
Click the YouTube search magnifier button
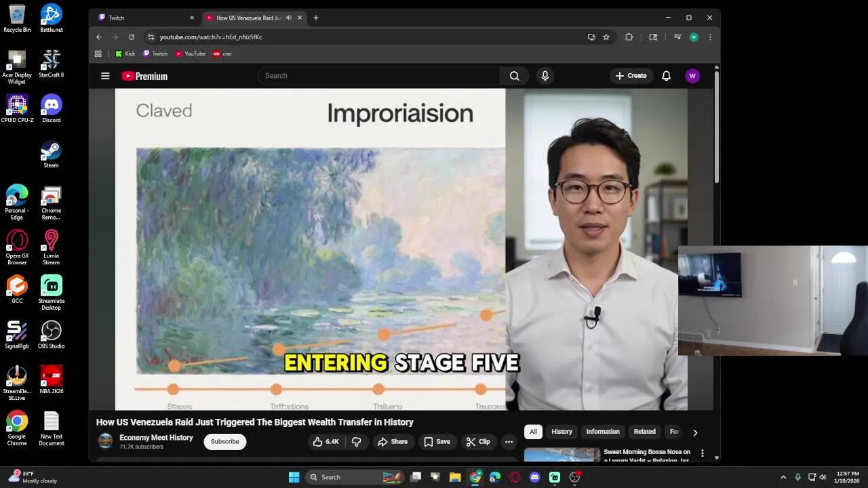tap(515, 76)
